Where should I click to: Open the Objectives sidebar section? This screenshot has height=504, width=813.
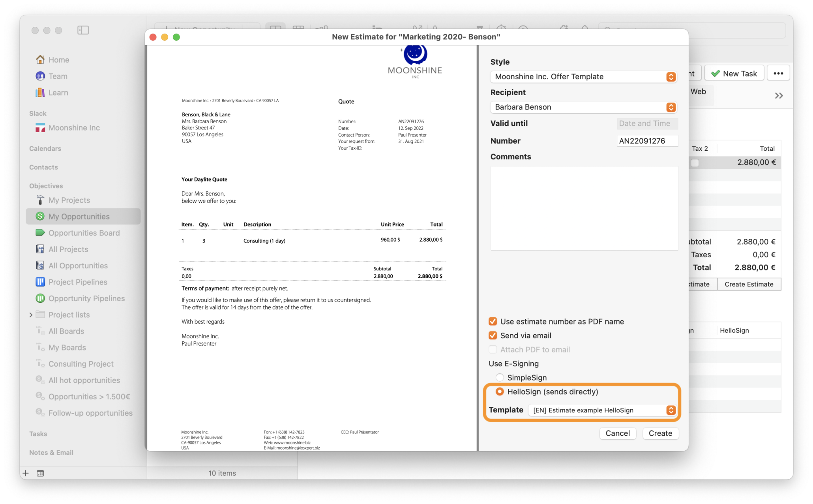(x=46, y=186)
